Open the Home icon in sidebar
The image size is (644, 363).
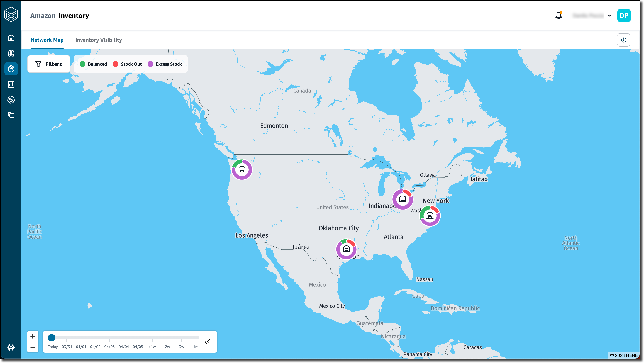pos(11,38)
